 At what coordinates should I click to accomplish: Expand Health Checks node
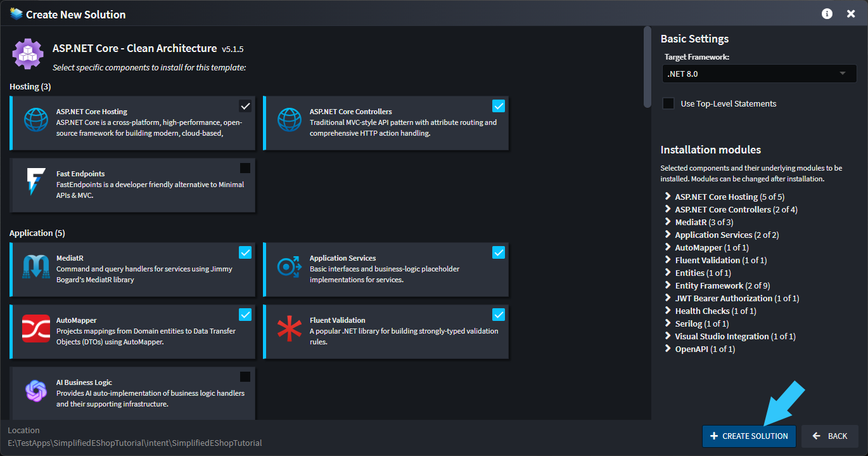[668, 311]
